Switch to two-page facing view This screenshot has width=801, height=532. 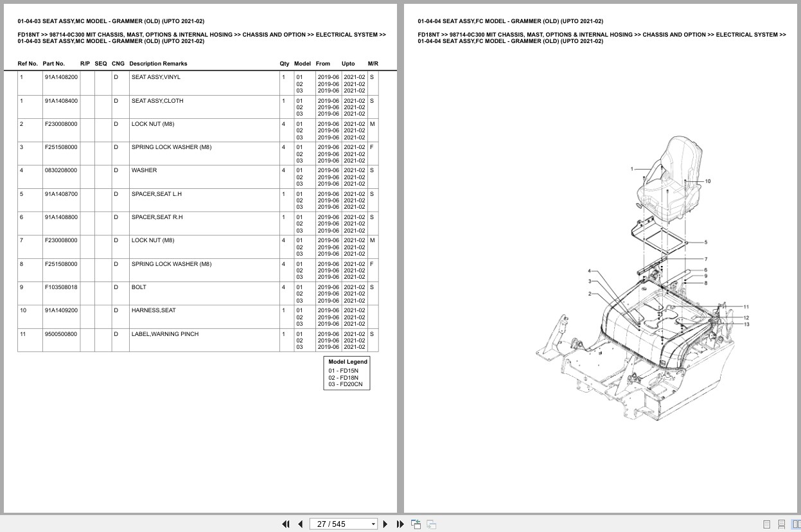[796, 524]
